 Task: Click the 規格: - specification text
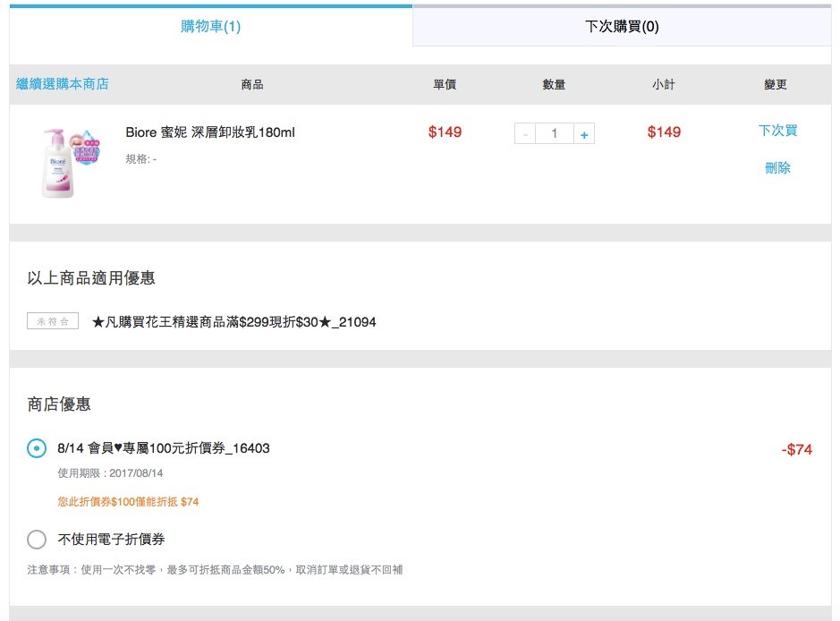point(140,159)
